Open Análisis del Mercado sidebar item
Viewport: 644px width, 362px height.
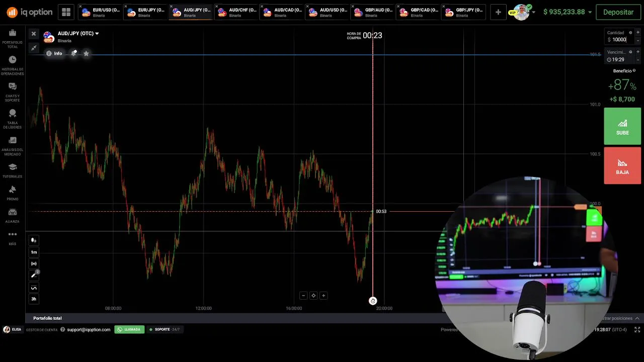tap(13, 146)
